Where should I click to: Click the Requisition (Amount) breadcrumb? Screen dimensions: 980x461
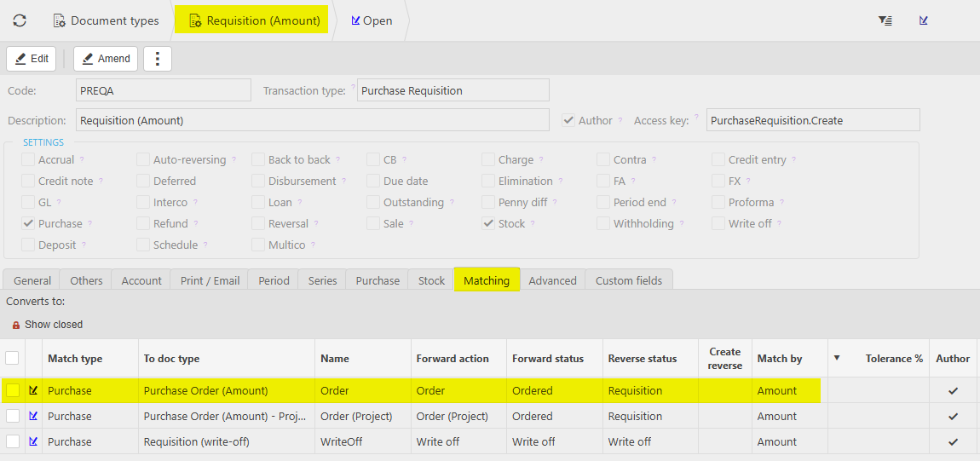254,20
